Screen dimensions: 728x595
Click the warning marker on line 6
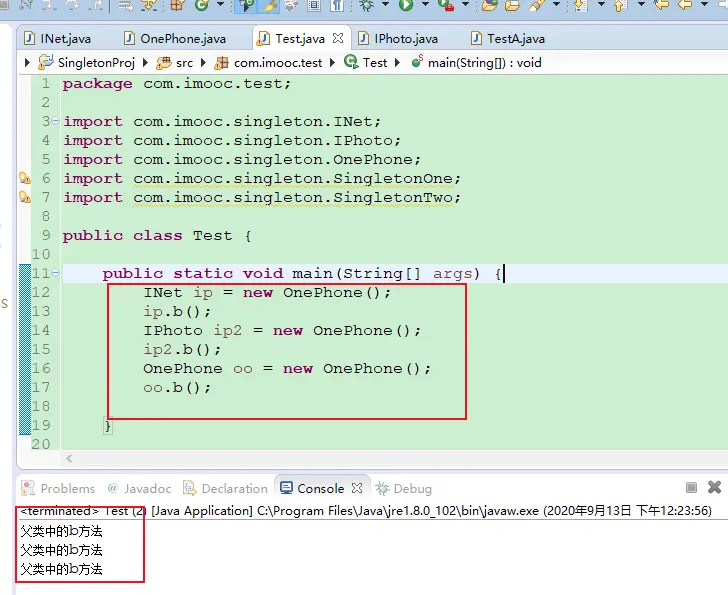[x=25, y=179]
